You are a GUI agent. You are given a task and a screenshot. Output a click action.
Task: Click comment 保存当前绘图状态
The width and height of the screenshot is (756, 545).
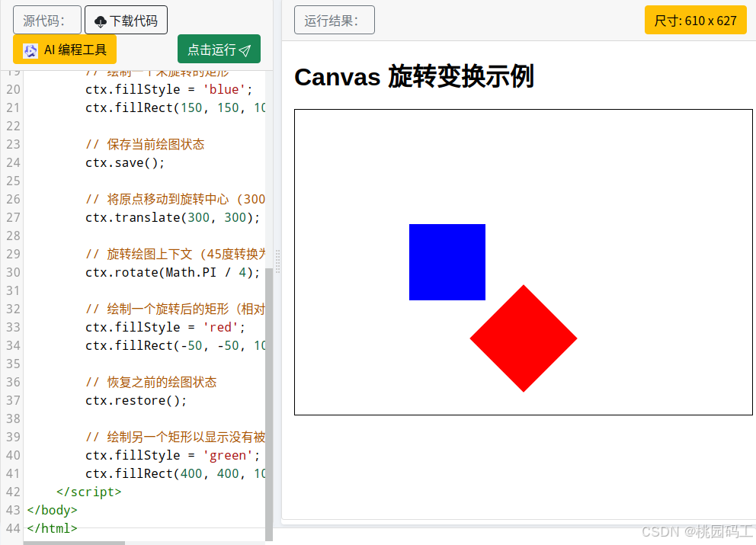(145, 144)
